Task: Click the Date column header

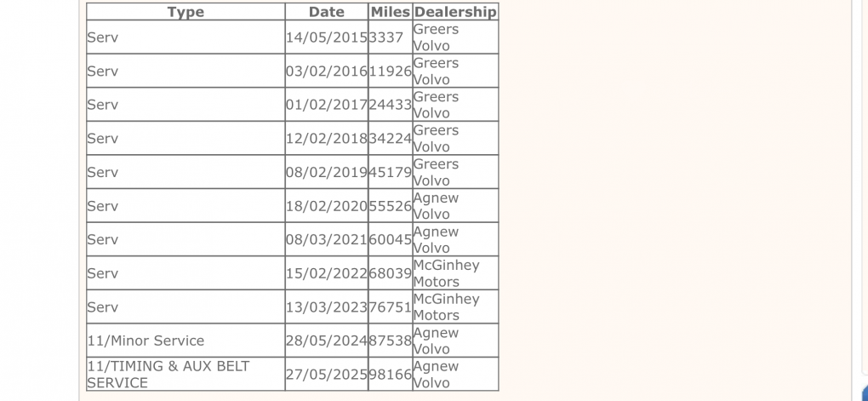Action: click(327, 12)
